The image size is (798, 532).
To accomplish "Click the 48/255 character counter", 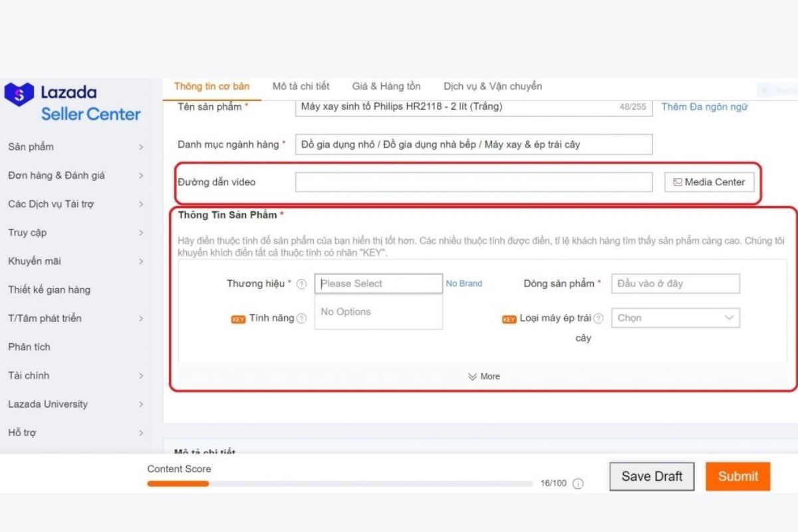I will click(x=632, y=106).
